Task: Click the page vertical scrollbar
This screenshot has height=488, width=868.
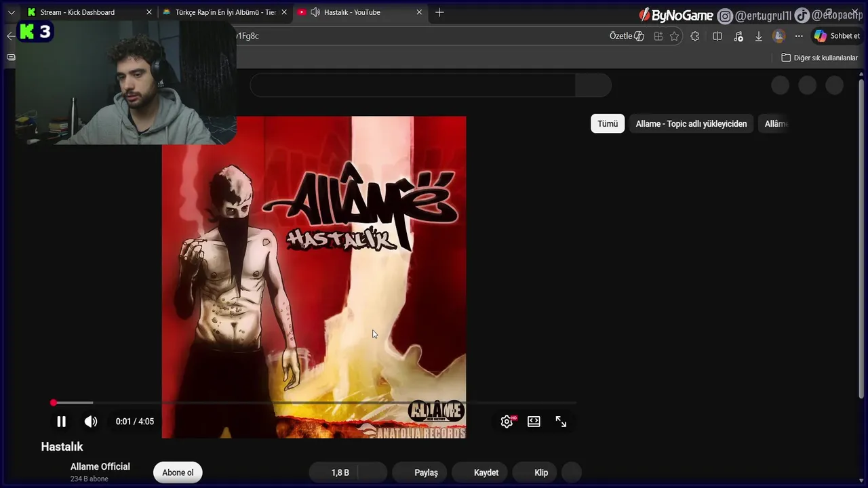Action: (861, 237)
